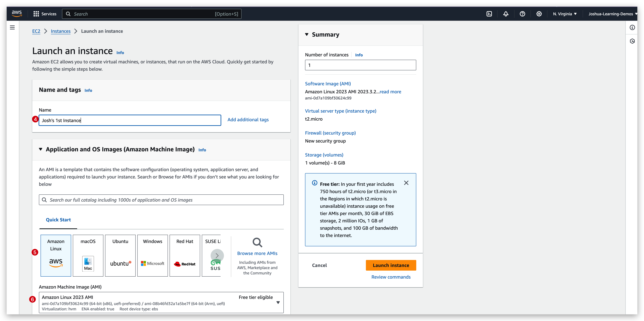
Task: View notifications via the bell icon
Action: [506, 14]
